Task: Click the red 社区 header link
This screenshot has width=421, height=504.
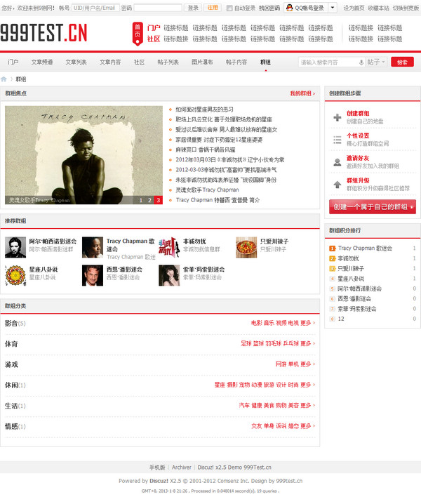Action: pyautogui.click(x=154, y=39)
